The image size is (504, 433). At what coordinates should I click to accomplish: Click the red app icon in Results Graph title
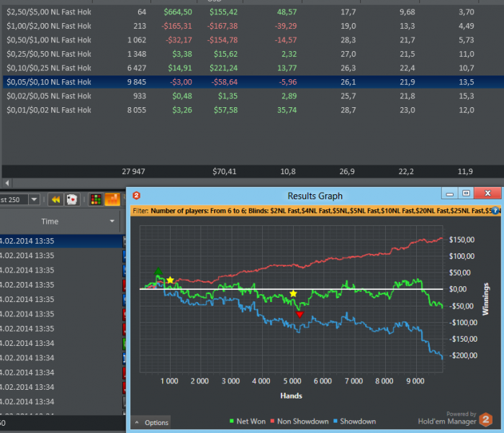pyautogui.click(x=136, y=195)
